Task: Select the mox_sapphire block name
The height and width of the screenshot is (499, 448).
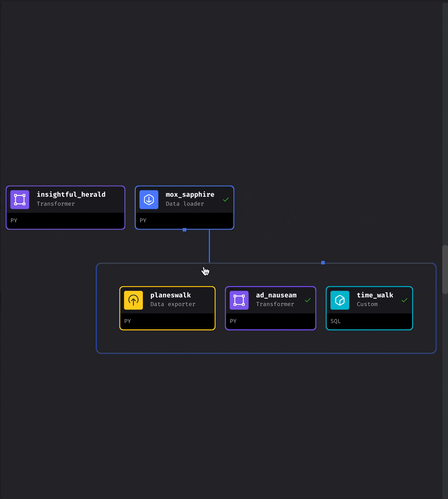Action: pyautogui.click(x=190, y=195)
